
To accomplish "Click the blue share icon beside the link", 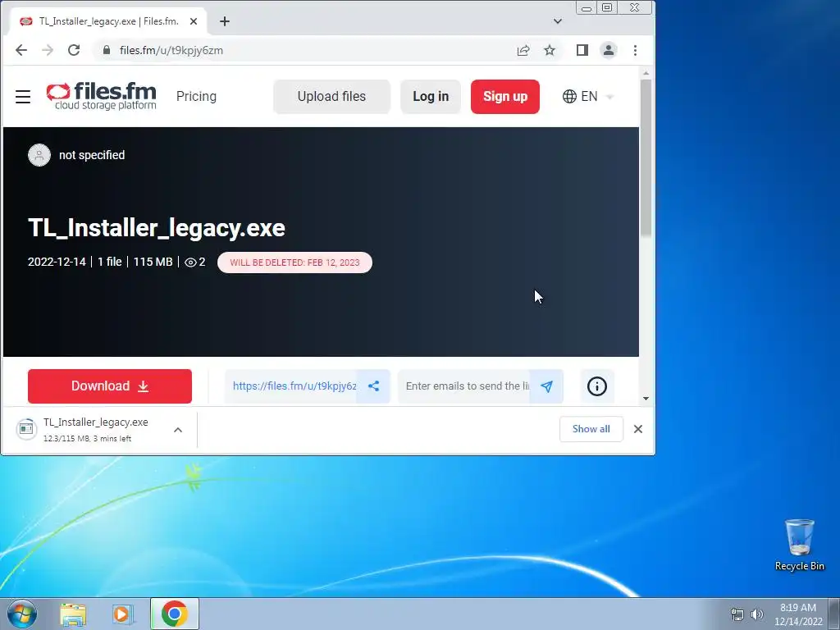I will pyautogui.click(x=373, y=386).
